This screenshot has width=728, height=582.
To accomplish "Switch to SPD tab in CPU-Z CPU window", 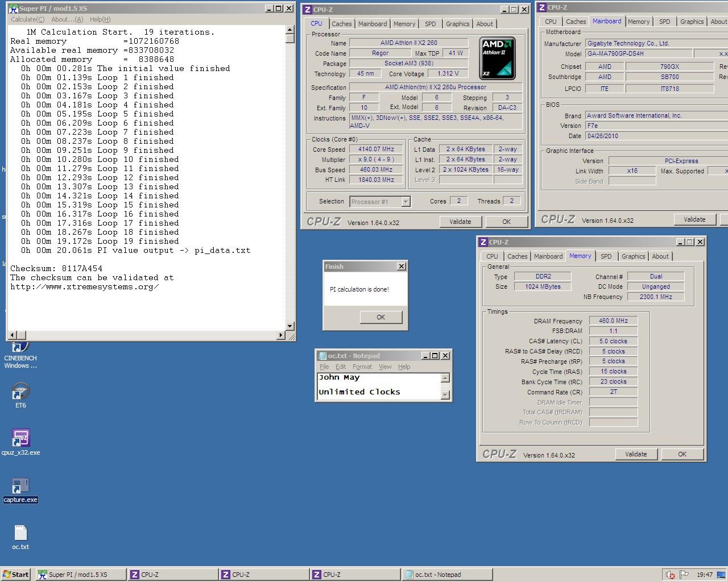I will point(431,24).
